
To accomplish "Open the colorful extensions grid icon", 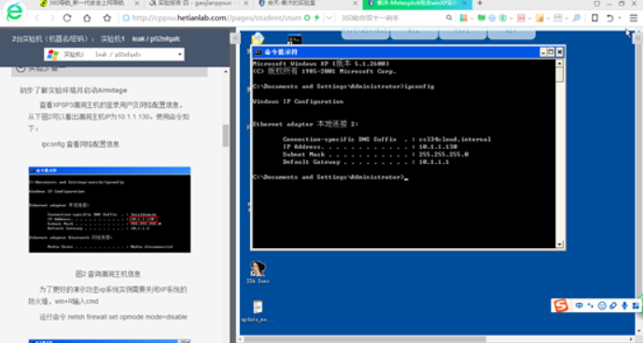I will (464, 18).
